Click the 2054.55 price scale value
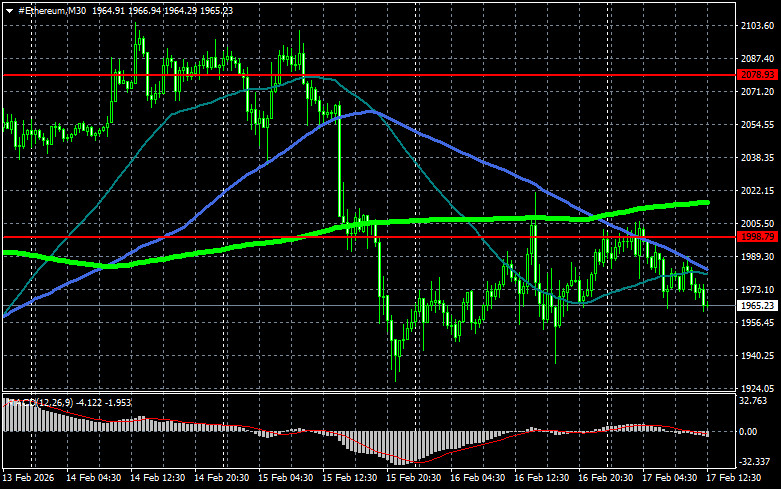The image size is (781, 489). (757, 124)
